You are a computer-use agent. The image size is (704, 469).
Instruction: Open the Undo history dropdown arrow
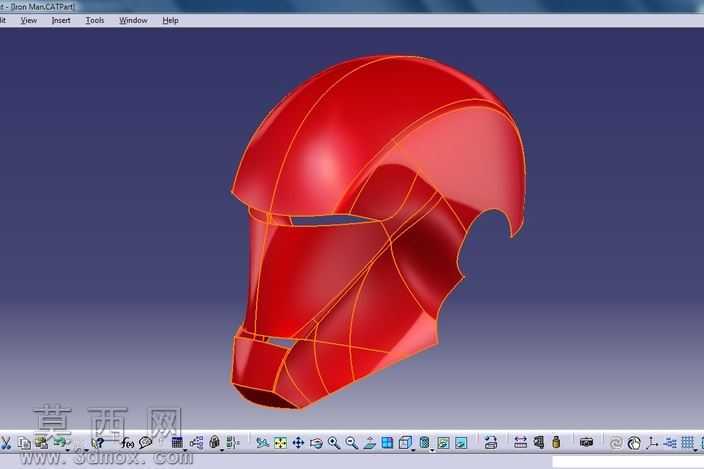click(68, 449)
